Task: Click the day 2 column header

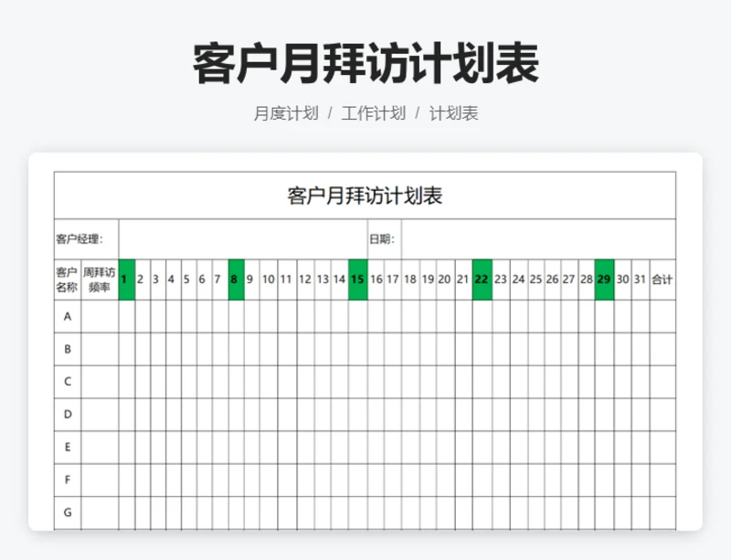Action: click(143, 280)
